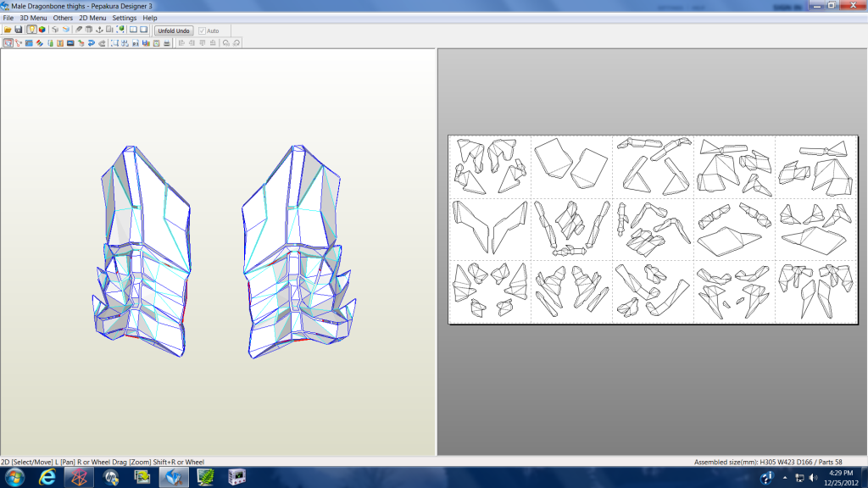
Task: Click the printer icon
Action: click(167, 42)
